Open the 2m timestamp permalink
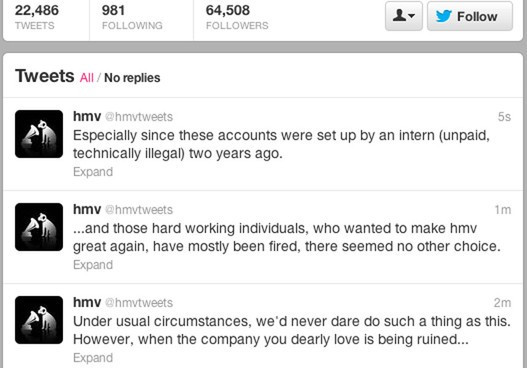The image size is (527, 368). [502, 303]
